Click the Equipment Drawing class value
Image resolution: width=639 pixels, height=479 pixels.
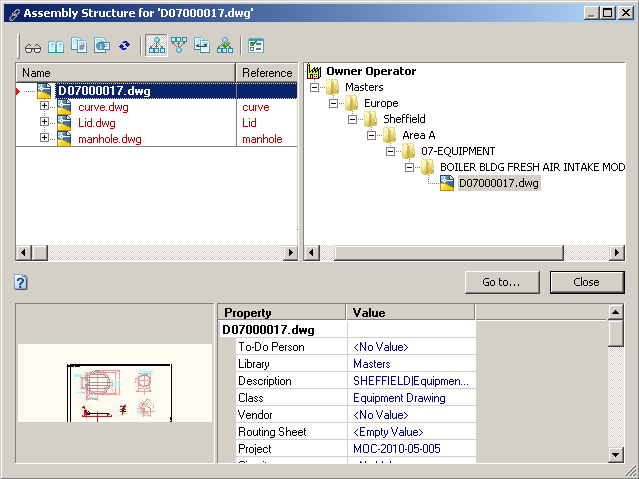pyautogui.click(x=399, y=398)
